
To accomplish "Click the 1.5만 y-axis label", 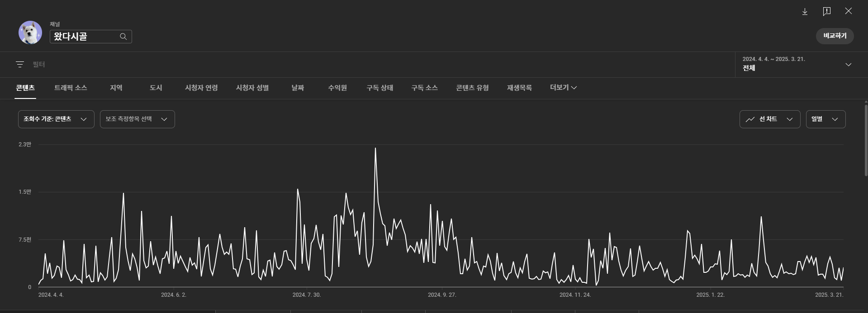I will (x=25, y=192).
